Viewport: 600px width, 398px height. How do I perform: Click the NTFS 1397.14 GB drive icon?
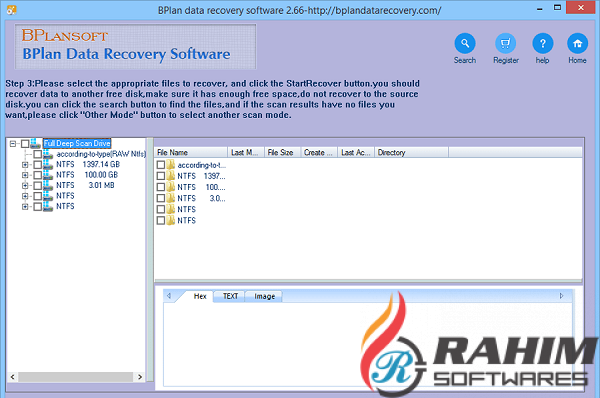pyautogui.click(x=48, y=165)
